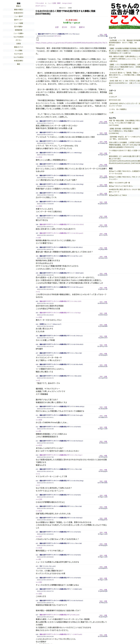The width and height of the screenshot is (140, 644).
Task: Show 最新50 posts
Action: [82, 27]
